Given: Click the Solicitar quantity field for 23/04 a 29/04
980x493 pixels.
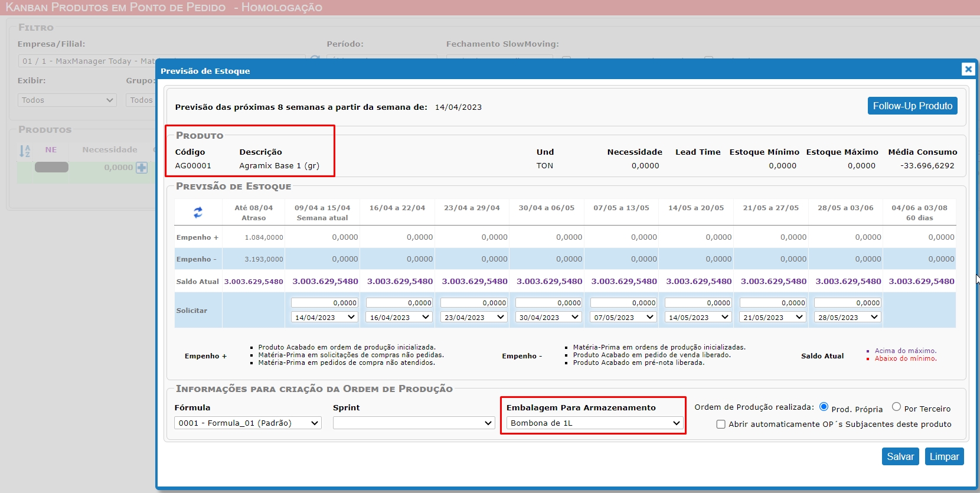Looking at the screenshot, I should pos(474,302).
